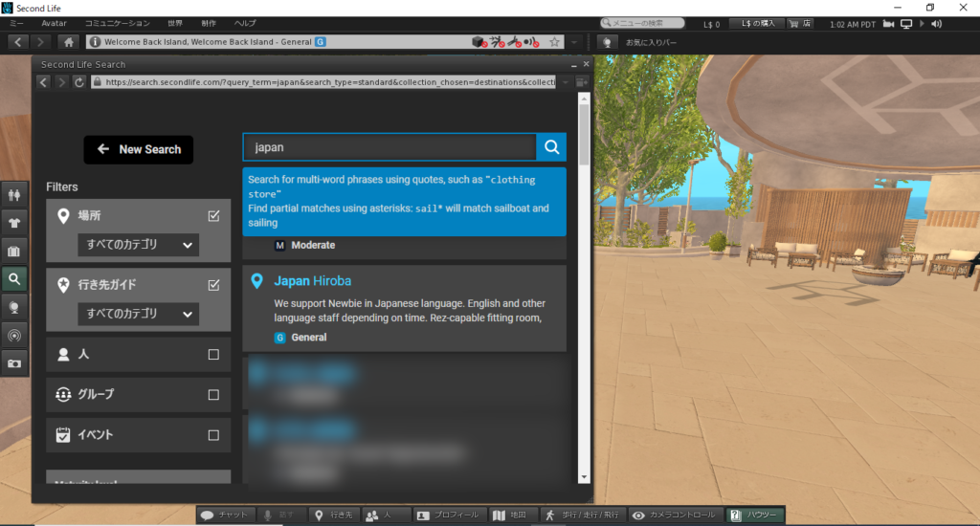Screen dimensions: 980x526
Task: Open the light bulb sidebar icon
Action: coord(13,307)
